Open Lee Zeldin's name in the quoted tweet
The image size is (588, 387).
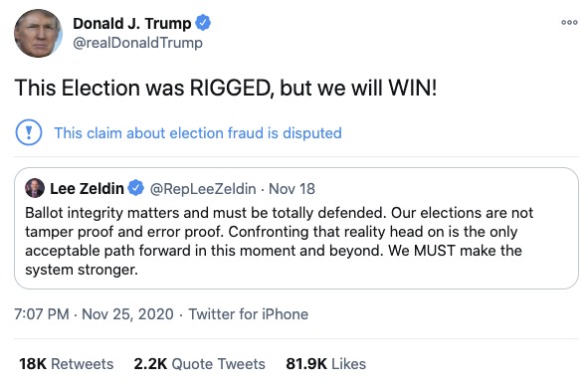point(87,189)
